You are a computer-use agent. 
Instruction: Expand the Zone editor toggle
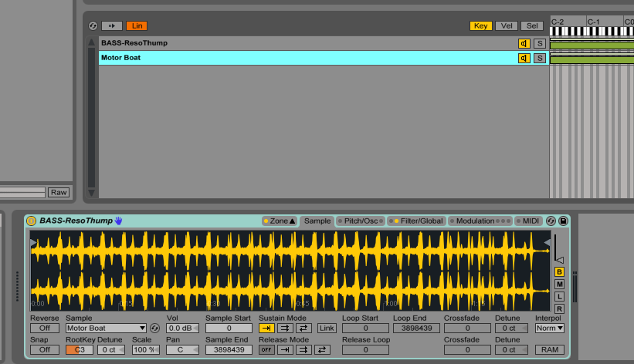(x=280, y=221)
